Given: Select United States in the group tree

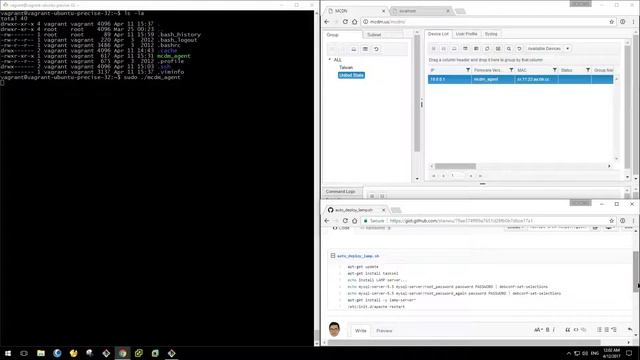Looking at the screenshot, I should click(x=351, y=75).
